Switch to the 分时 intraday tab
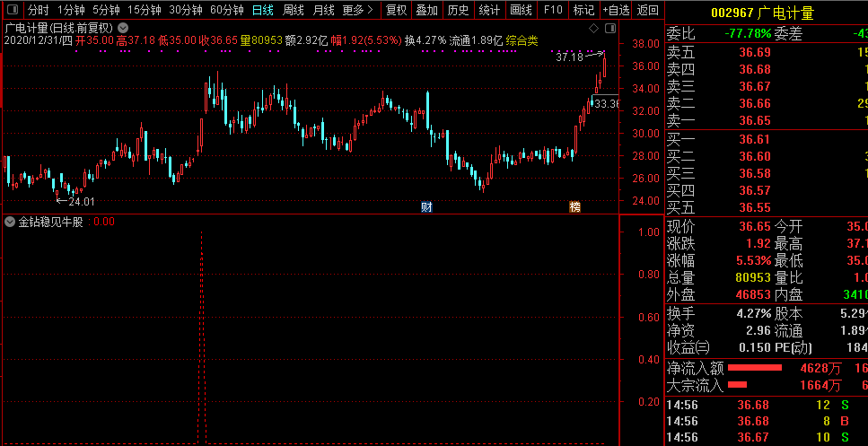This screenshot has width=868, height=446. pyautogui.click(x=37, y=11)
